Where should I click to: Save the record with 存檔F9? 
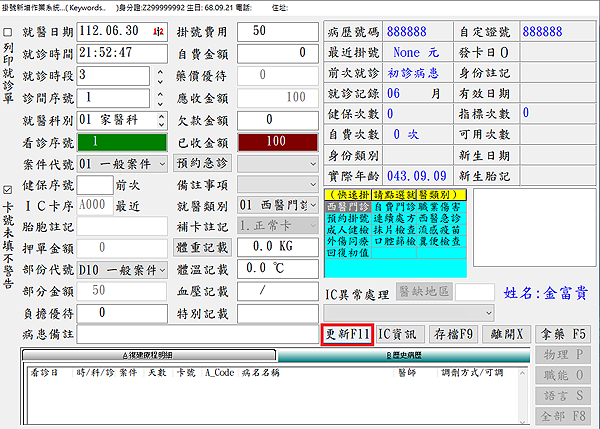[453, 333]
